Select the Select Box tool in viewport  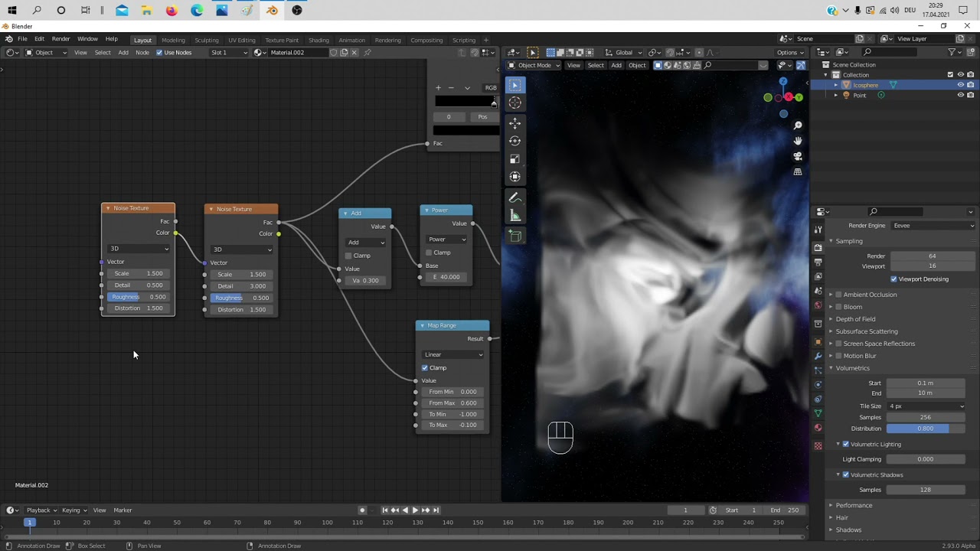tap(514, 85)
